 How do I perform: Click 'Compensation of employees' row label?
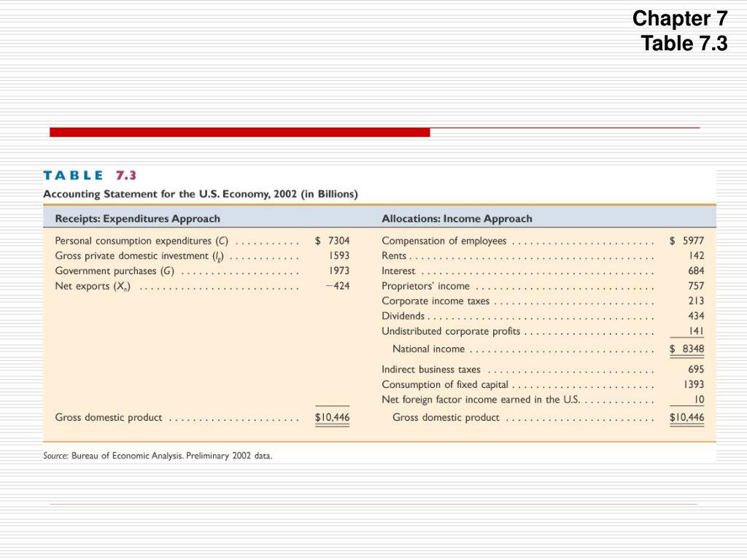444,241
